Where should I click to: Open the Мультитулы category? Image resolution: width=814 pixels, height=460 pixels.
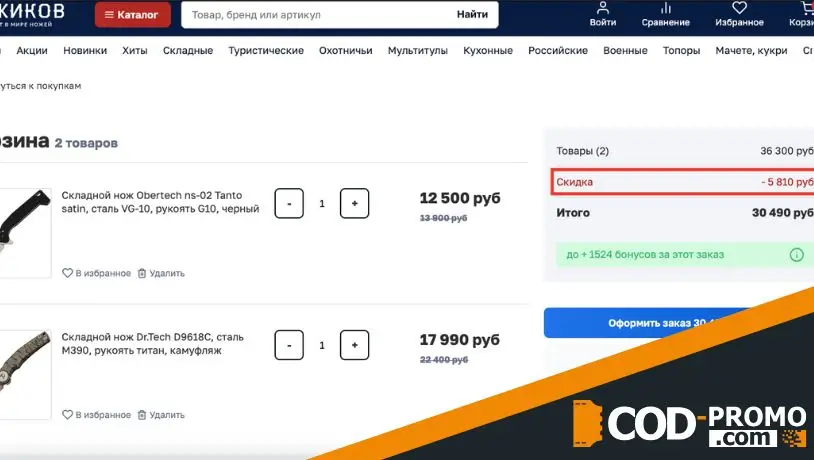(x=418, y=50)
